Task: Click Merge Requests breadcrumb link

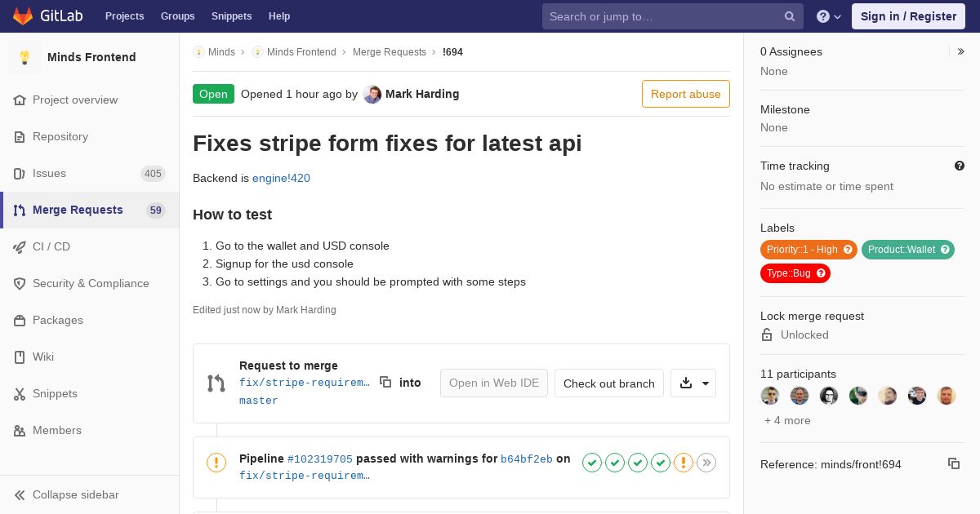Action: point(390,52)
